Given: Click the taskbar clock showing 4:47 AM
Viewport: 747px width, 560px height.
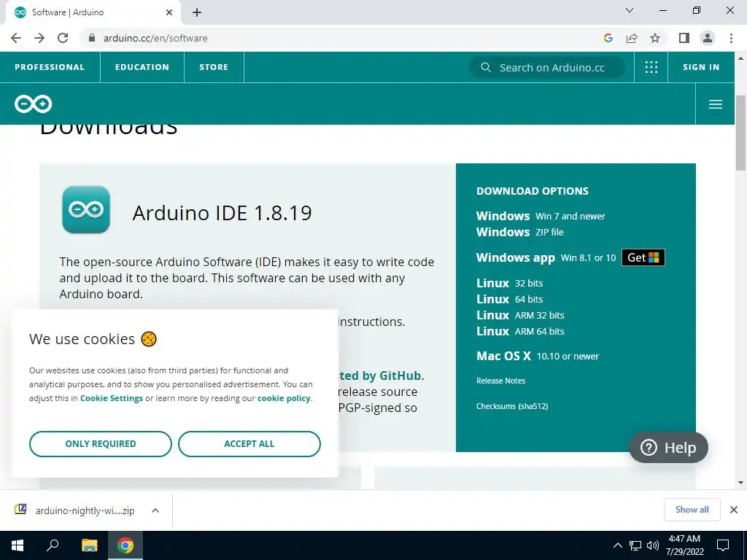Looking at the screenshot, I should point(684,545).
